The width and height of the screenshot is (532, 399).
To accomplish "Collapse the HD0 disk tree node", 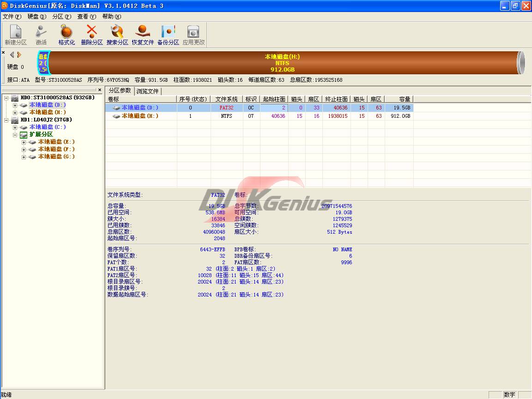I will pos(6,98).
